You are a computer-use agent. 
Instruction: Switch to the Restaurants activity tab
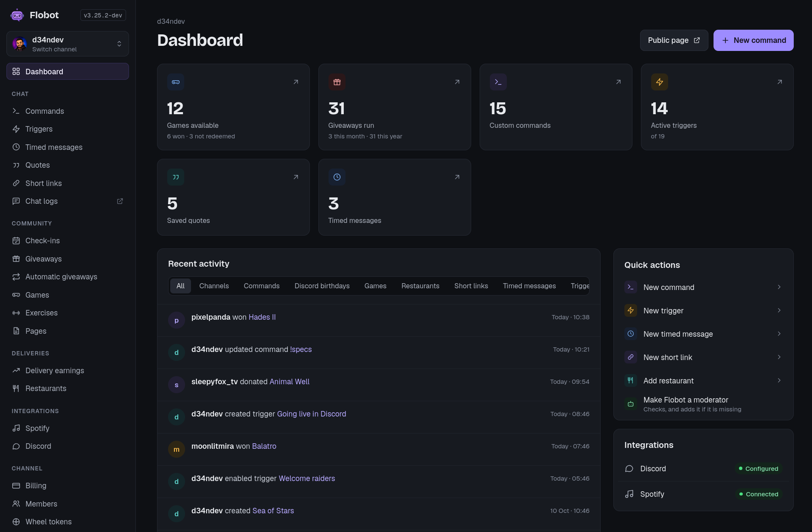[420, 286]
